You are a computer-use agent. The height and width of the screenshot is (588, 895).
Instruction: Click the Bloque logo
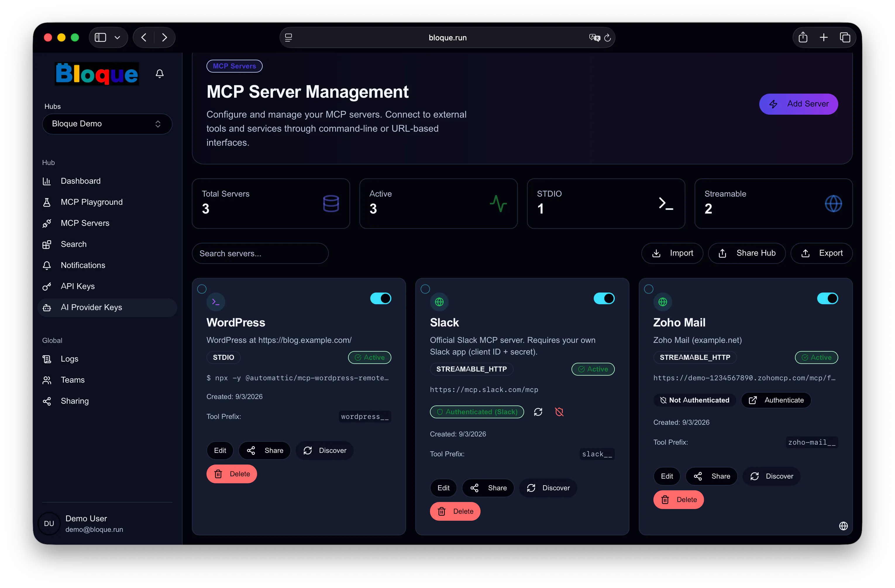[x=97, y=74]
